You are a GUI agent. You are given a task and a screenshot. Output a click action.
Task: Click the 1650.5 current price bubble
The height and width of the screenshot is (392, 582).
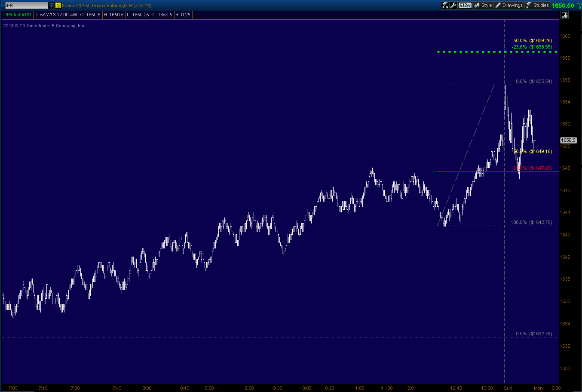click(x=568, y=140)
